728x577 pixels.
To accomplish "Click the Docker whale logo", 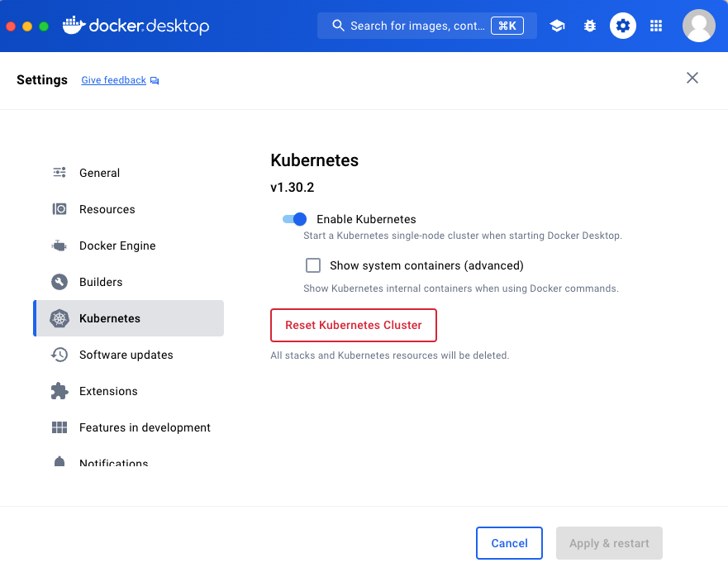I will tap(74, 26).
